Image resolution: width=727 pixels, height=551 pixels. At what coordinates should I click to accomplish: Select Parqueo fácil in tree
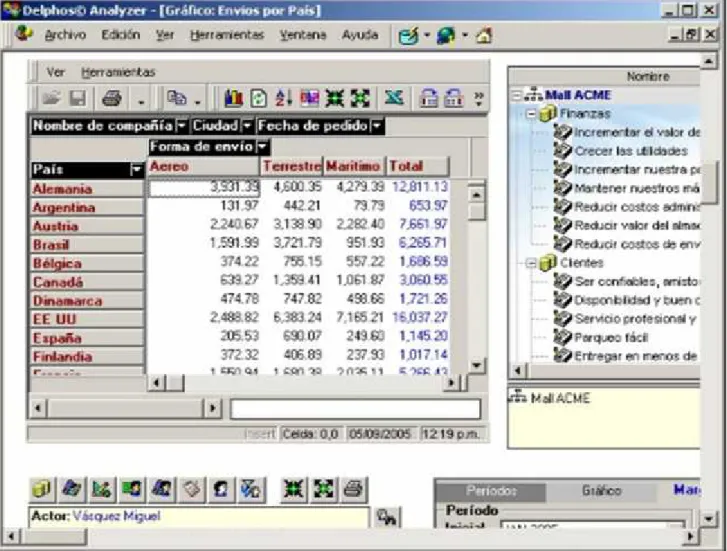click(x=611, y=338)
